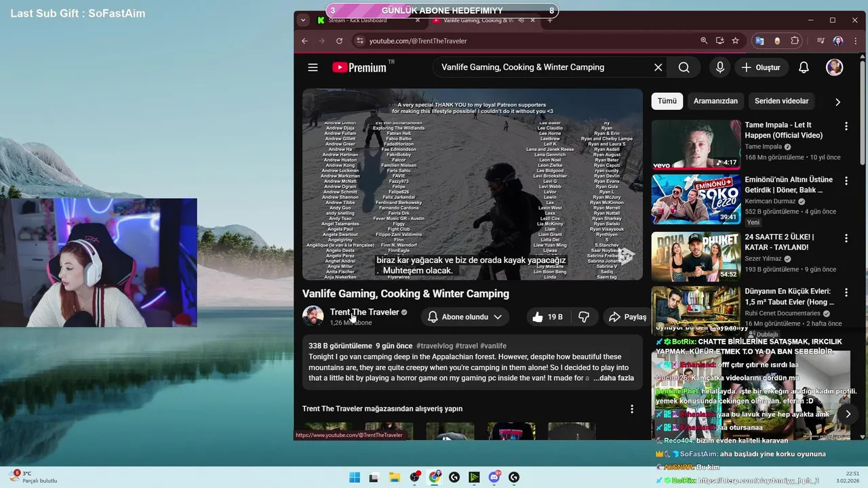Open Discord from the taskbar
The height and width of the screenshot is (488, 868).
pyautogui.click(x=494, y=477)
